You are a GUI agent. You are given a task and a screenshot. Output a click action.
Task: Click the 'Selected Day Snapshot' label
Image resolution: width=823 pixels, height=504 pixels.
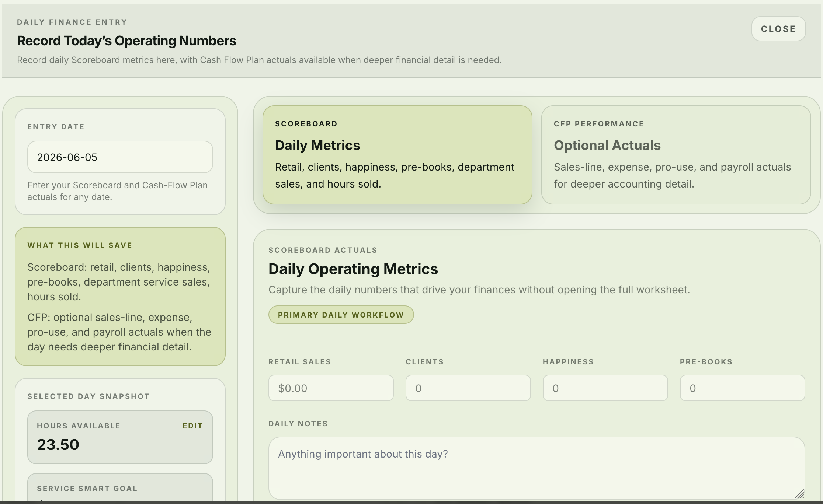click(88, 396)
